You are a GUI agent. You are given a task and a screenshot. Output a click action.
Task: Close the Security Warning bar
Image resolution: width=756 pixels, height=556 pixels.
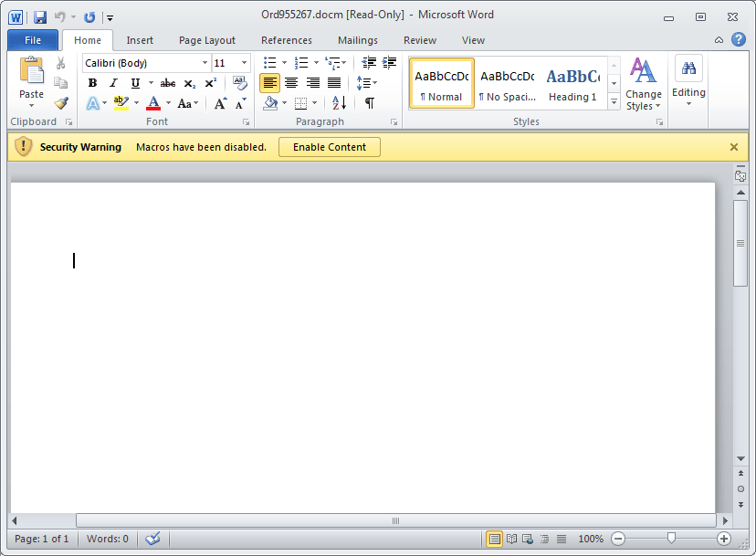tap(733, 147)
